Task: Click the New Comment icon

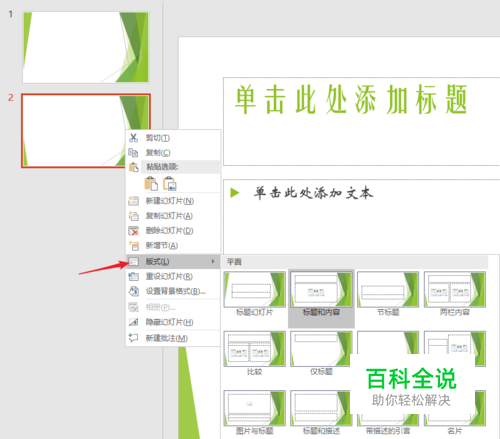Action: point(133,338)
